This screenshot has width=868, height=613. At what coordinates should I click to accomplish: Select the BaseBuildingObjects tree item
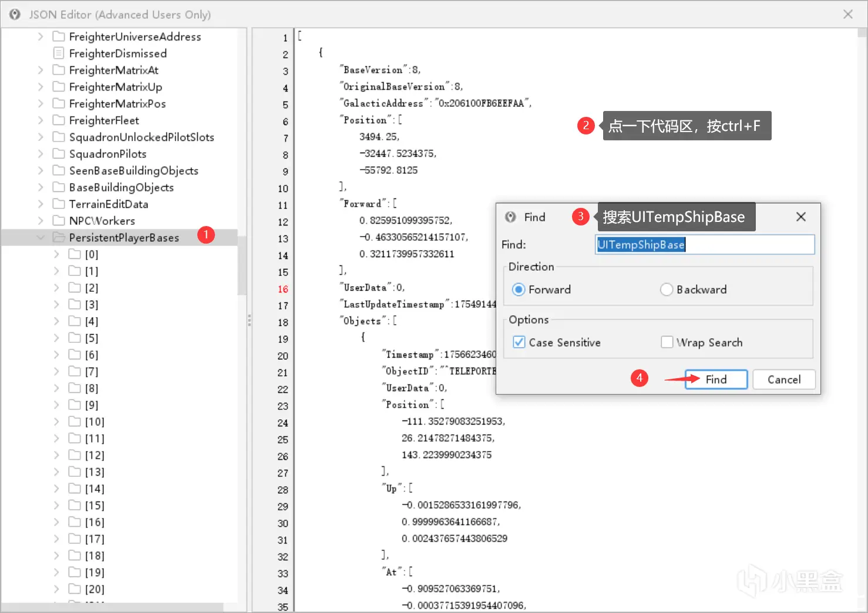[x=122, y=187]
